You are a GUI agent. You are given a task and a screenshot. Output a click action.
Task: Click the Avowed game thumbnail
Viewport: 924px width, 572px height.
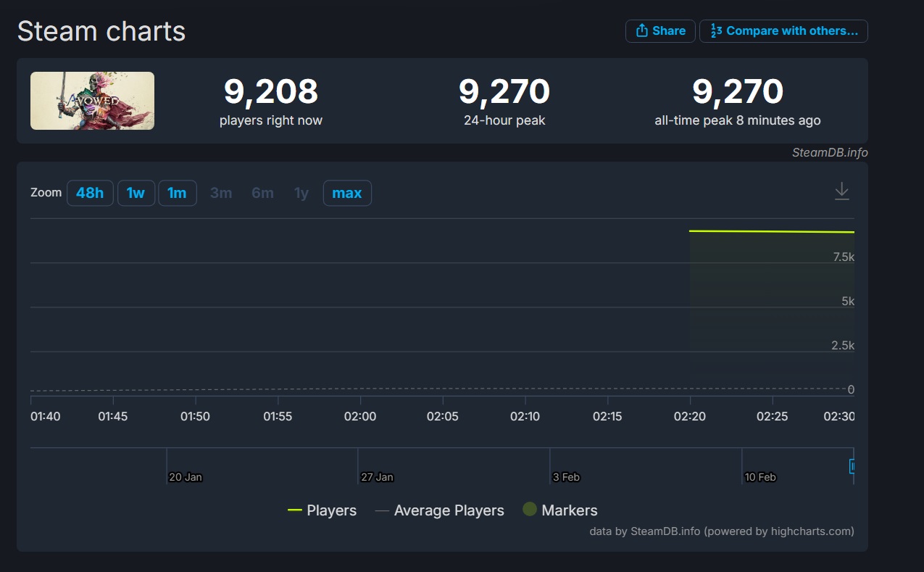92,101
